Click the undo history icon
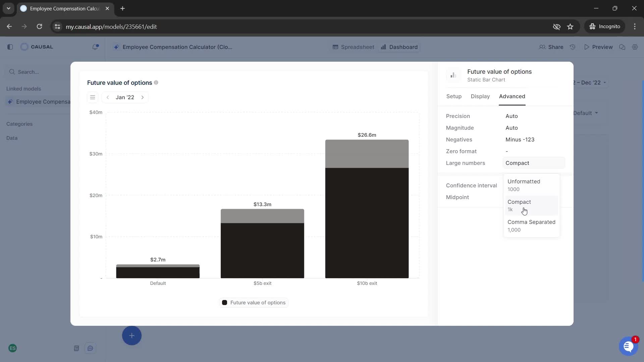The height and width of the screenshot is (362, 644). (x=574, y=47)
